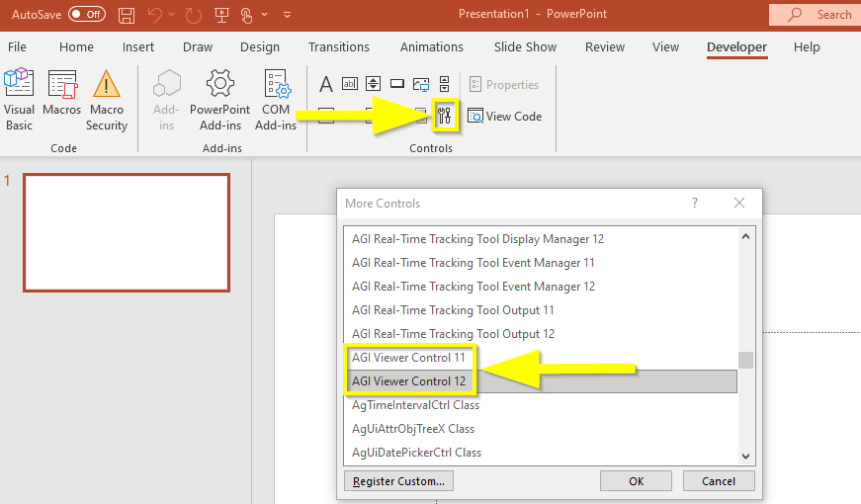
Task: Click the list scrollbar up arrow
Action: pos(745,236)
